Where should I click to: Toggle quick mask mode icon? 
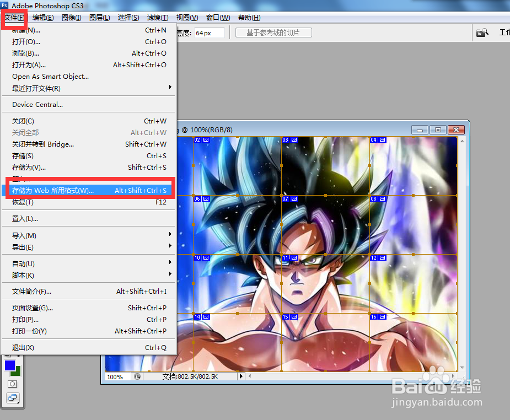(12, 384)
